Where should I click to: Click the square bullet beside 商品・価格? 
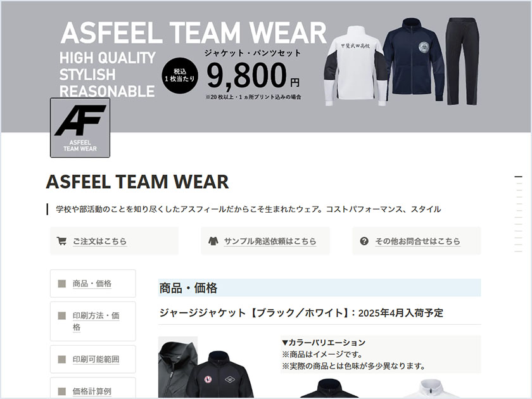tap(62, 284)
